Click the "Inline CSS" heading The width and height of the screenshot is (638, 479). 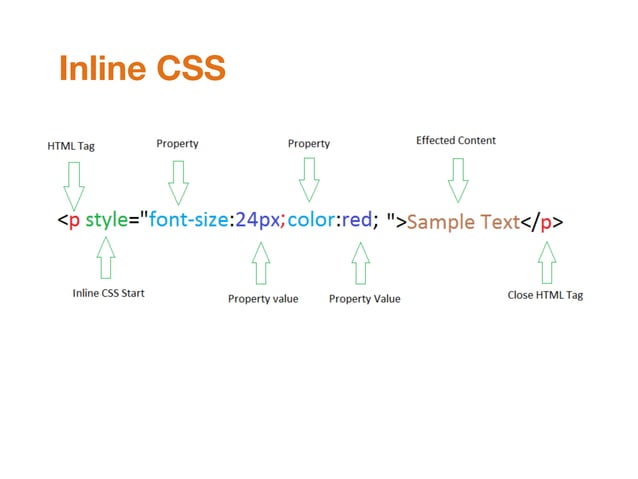click(142, 68)
